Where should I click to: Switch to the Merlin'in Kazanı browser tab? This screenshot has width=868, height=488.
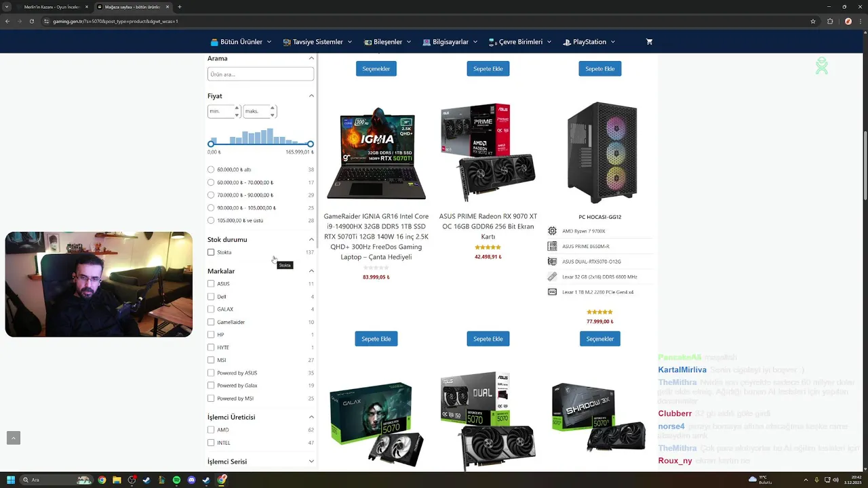click(x=52, y=7)
